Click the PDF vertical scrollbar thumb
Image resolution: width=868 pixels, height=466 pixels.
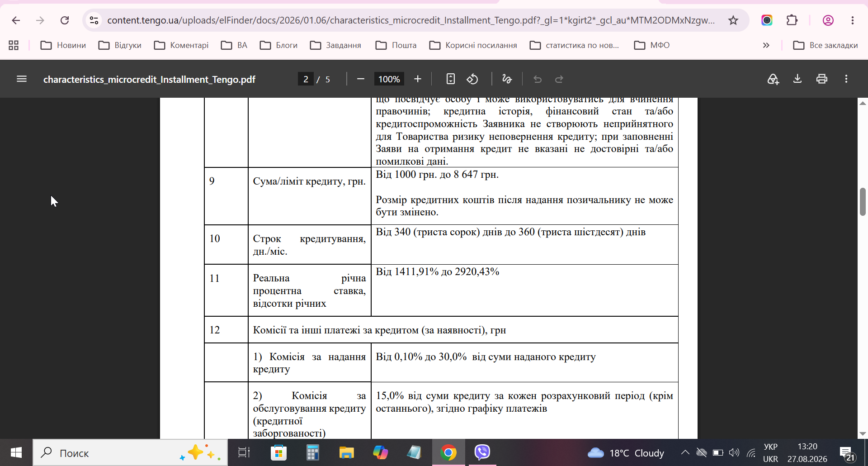tap(863, 202)
